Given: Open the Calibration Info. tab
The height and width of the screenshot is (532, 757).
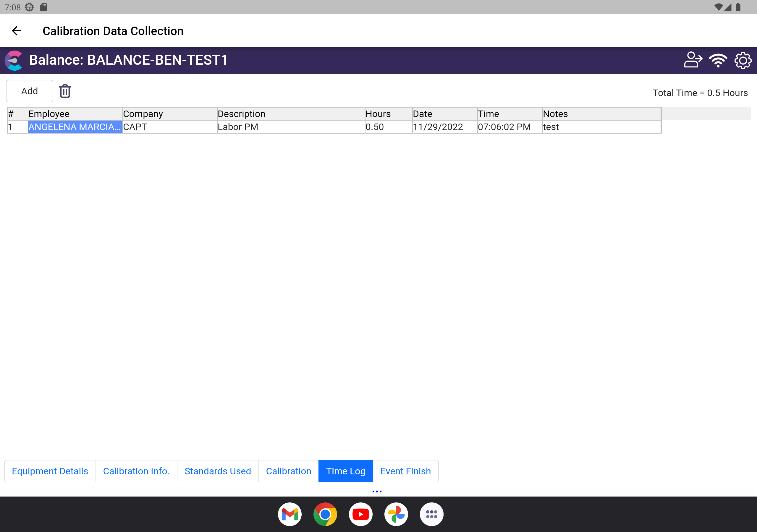Looking at the screenshot, I should click(136, 471).
